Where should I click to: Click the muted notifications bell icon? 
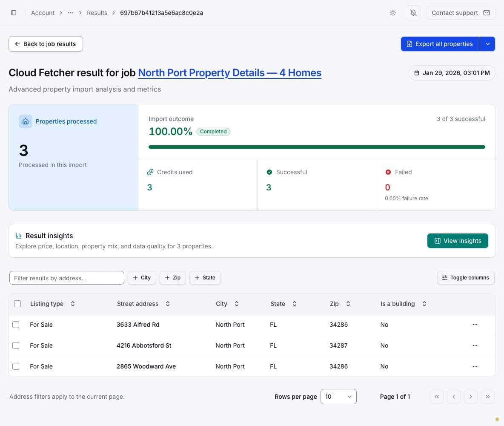click(x=413, y=13)
